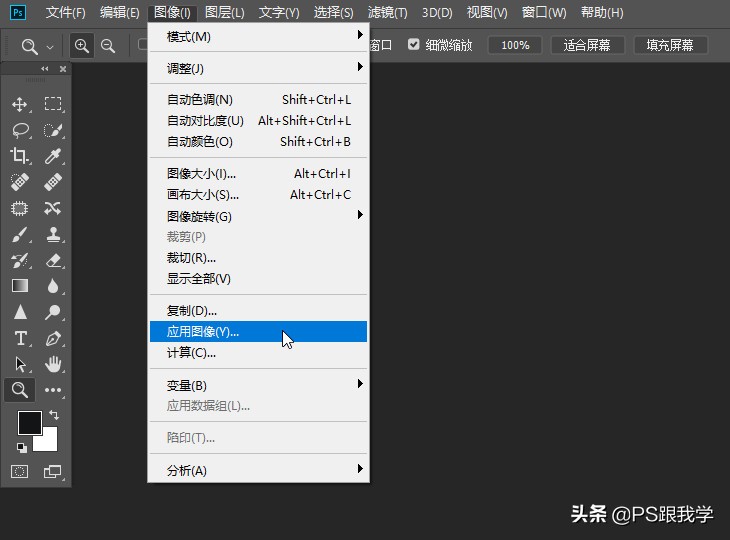Image resolution: width=730 pixels, height=540 pixels.
Task: Select the Eraser tool
Action: pos(53,260)
